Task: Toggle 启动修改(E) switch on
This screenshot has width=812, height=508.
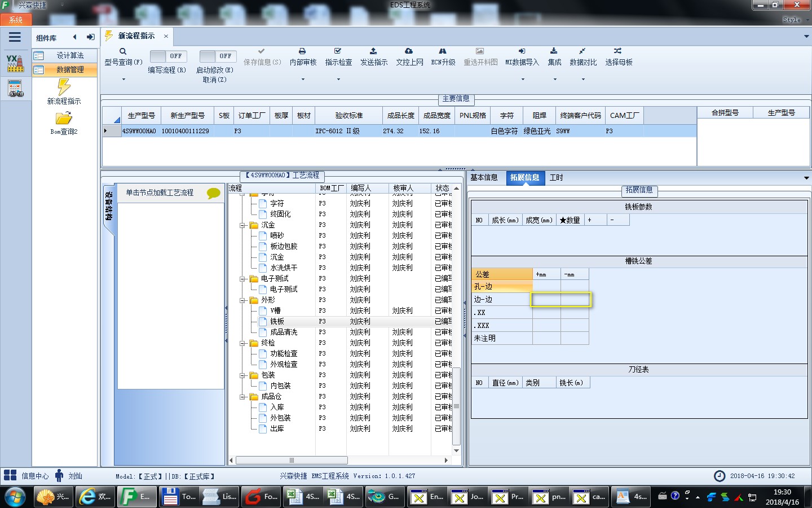Action: 217,56
